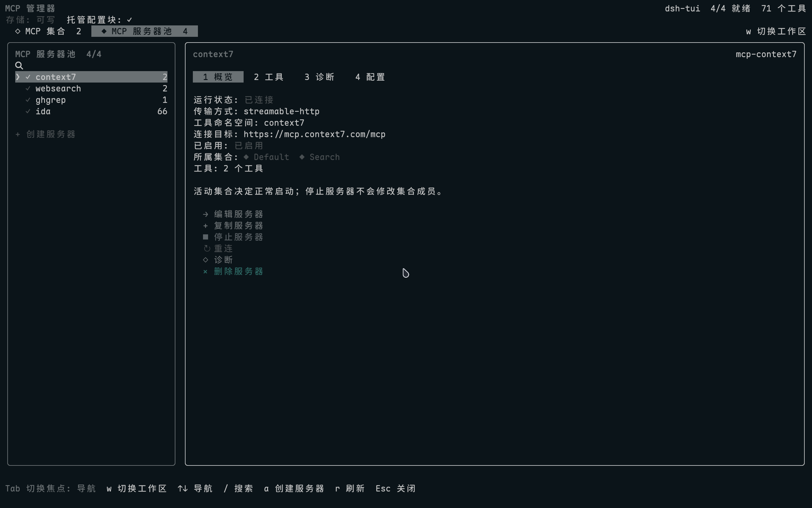Viewport: 812px width, 508px height.
Task: Click the streamable-http transport value
Action: click(x=282, y=111)
